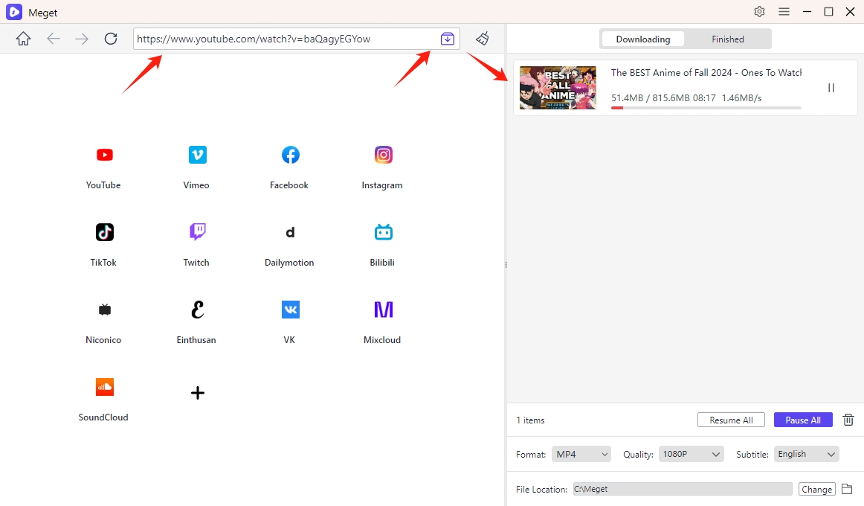The height and width of the screenshot is (506, 864).
Task: Switch to the Finished tab
Action: click(727, 39)
